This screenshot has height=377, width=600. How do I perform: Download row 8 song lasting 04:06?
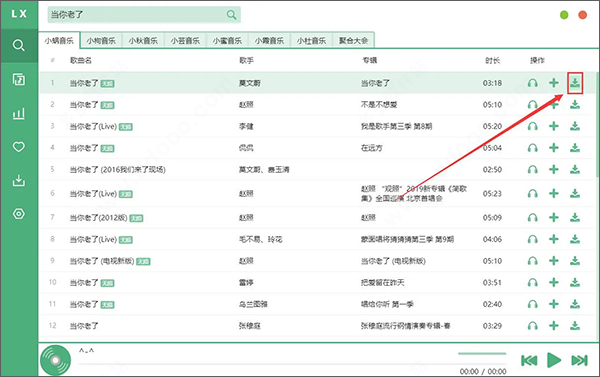(575, 239)
